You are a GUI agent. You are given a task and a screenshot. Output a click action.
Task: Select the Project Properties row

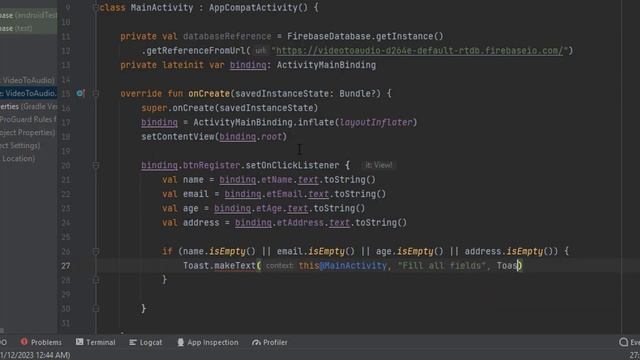coord(28,132)
